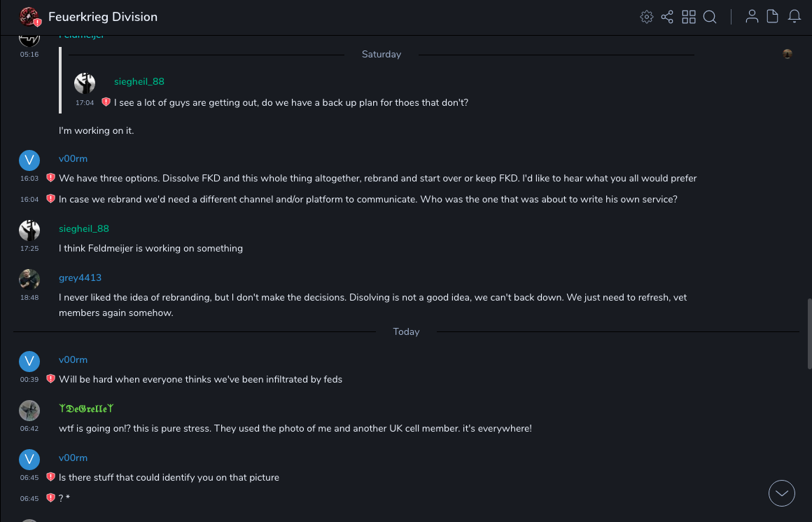Open the settings gear in the header
Viewport: 812px width, 522px height.
tap(647, 17)
